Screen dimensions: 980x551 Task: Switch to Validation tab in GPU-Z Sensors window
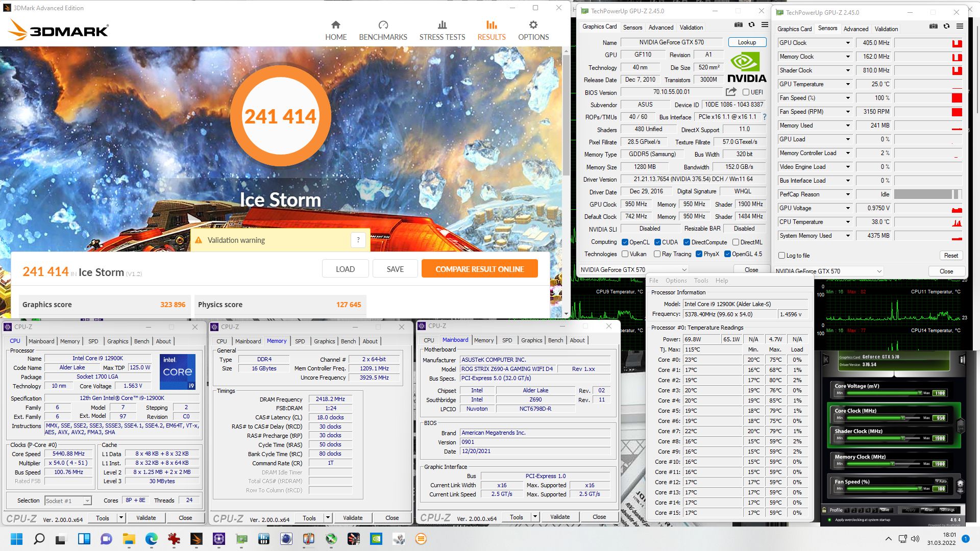pyautogui.click(x=886, y=29)
